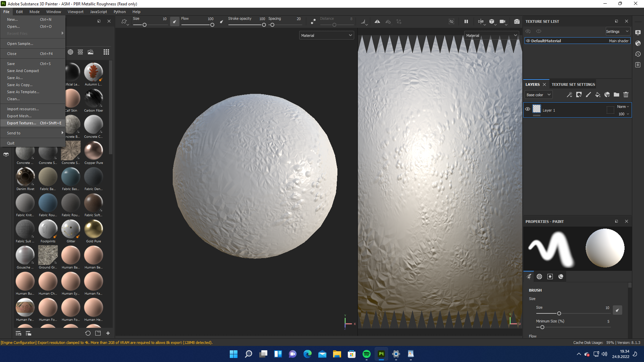Open the smart mask icon in layers toolbar

[x=607, y=95]
